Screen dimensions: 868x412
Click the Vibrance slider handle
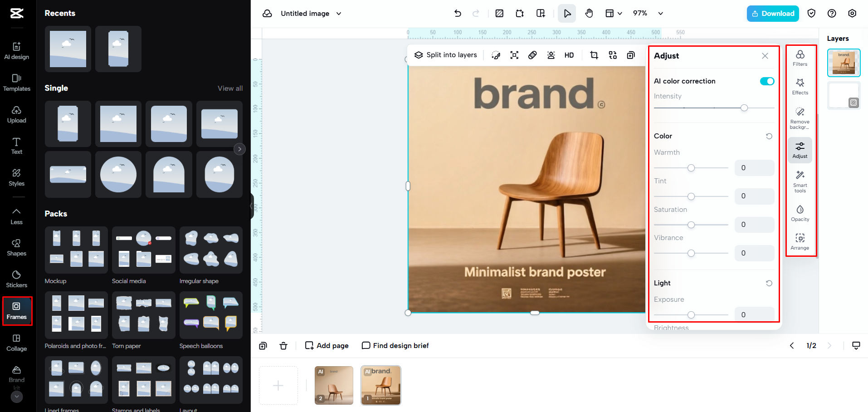tap(691, 253)
